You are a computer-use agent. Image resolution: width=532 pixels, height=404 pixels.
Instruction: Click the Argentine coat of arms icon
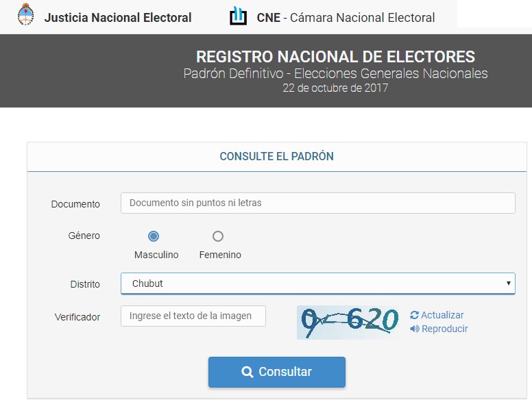[x=26, y=14]
